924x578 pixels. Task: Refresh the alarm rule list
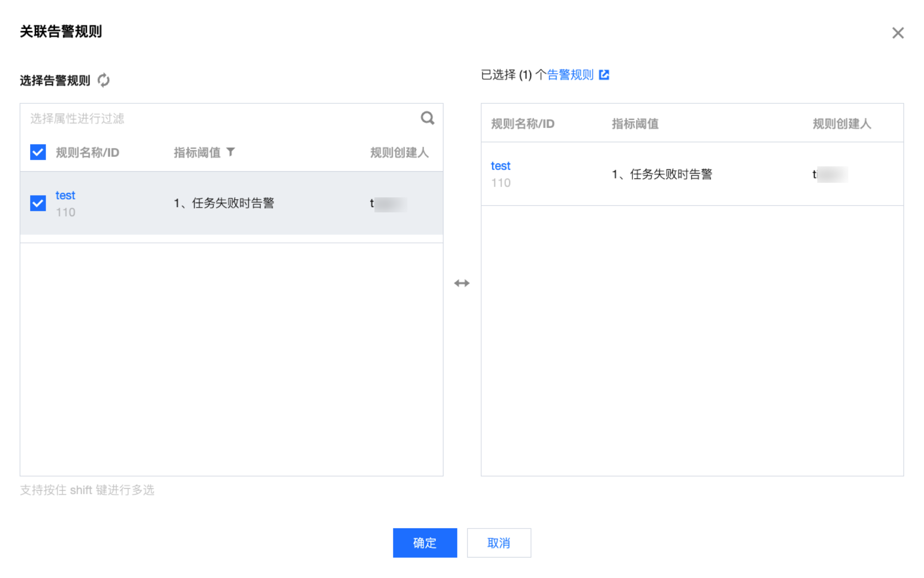(x=103, y=80)
